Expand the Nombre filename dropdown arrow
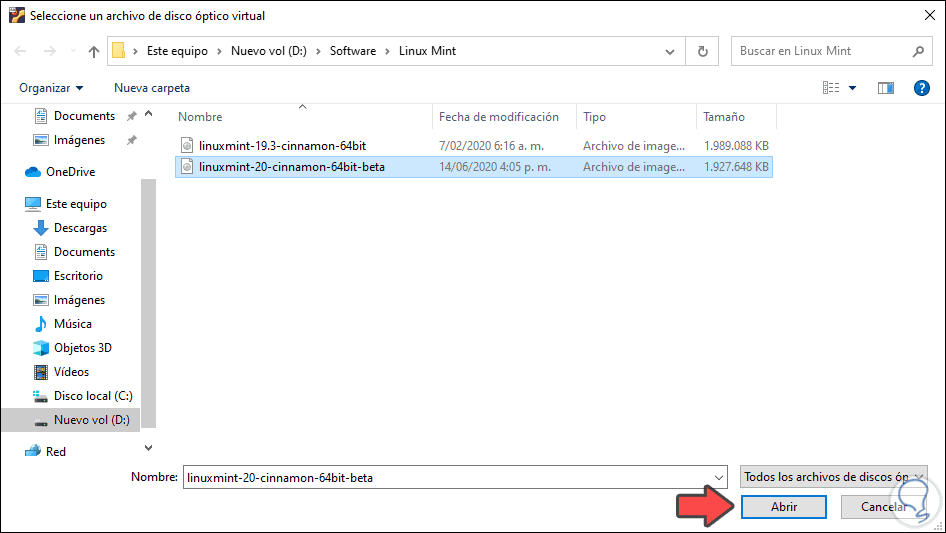Screen dimensions: 946x533 (719, 477)
